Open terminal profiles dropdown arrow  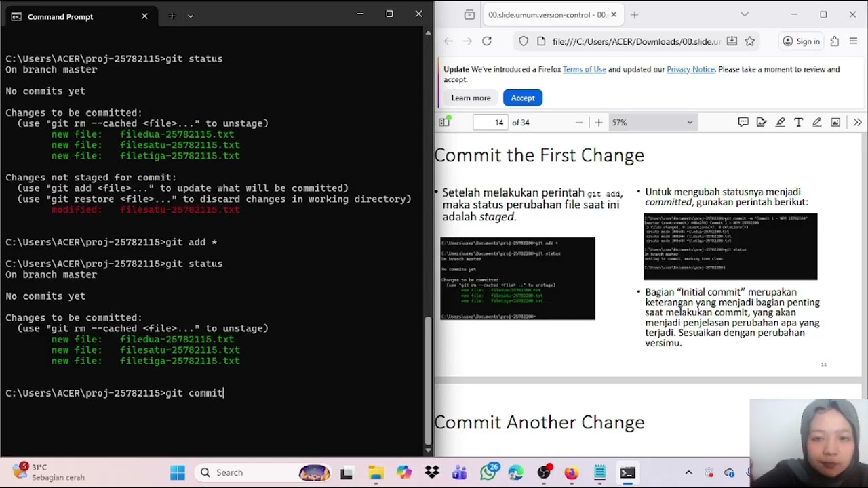click(x=191, y=16)
